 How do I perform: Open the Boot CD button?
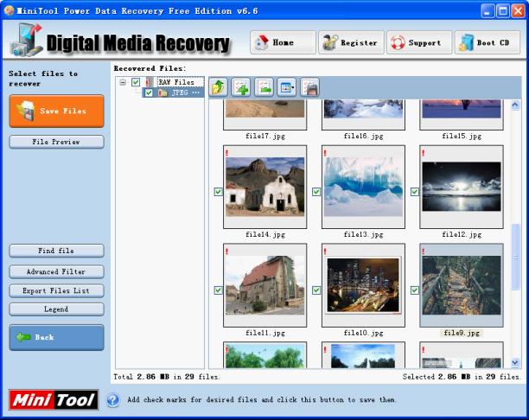(488, 42)
